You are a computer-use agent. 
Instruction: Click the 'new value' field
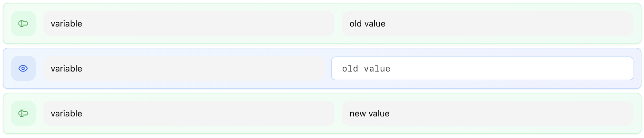[487, 113]
